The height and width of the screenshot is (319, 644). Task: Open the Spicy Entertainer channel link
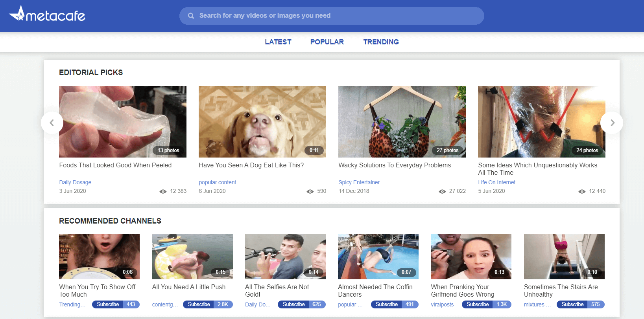359,182
